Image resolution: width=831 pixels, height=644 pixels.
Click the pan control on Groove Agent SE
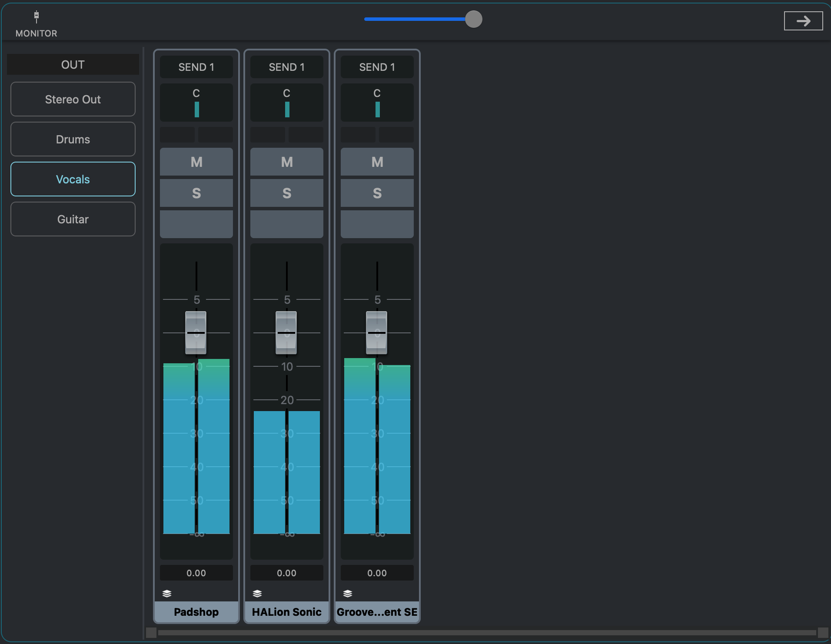coord(377,103)
